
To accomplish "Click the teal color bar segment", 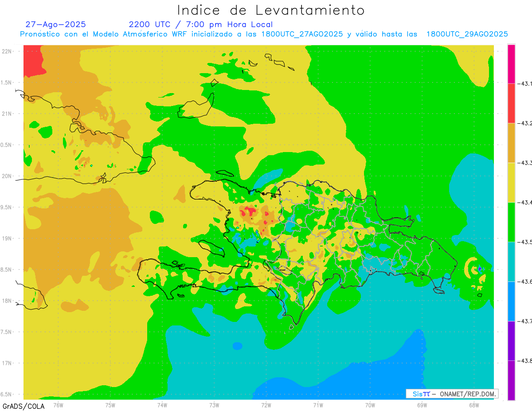I will click(x=511, y=262).
